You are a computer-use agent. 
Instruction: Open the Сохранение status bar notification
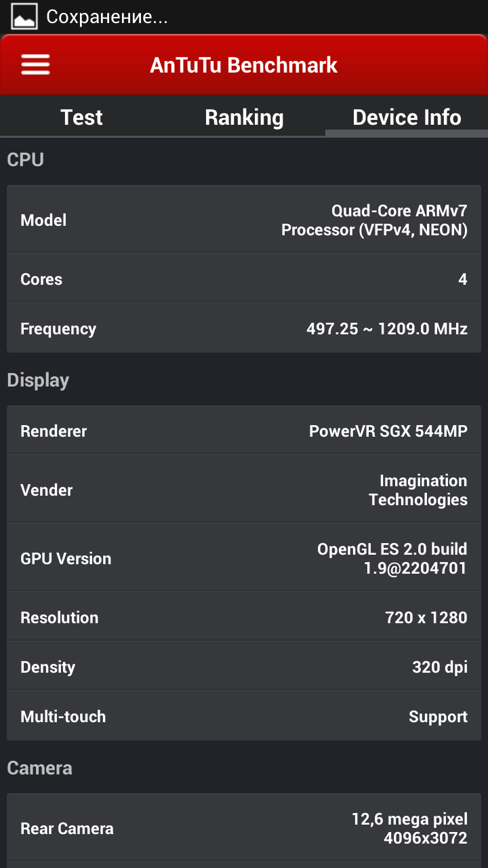pyautogui.click(x=107, y=17)
